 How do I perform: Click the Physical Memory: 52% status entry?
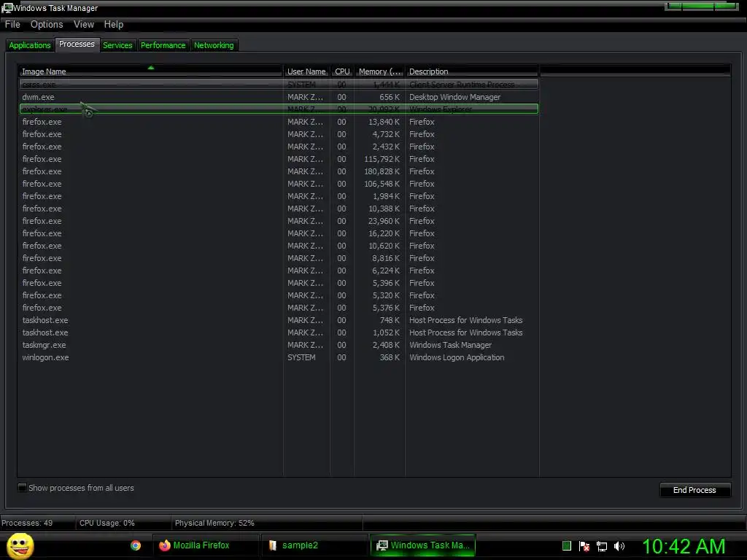coord(214,523)
